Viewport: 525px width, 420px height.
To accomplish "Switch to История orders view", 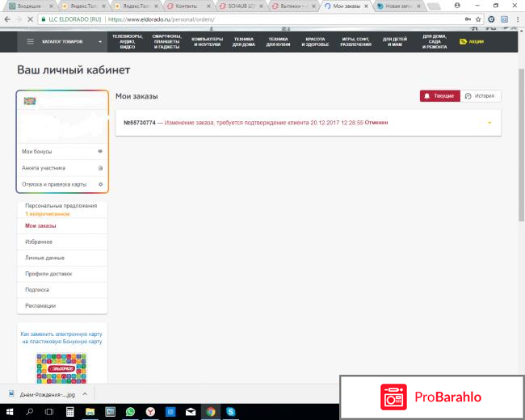I will 479,96.
